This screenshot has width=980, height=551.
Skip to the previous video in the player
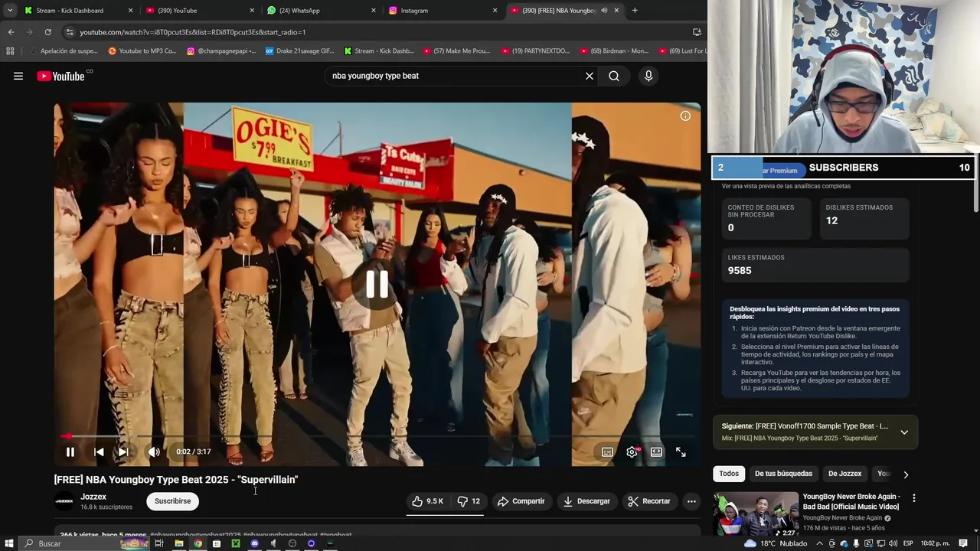99,452
